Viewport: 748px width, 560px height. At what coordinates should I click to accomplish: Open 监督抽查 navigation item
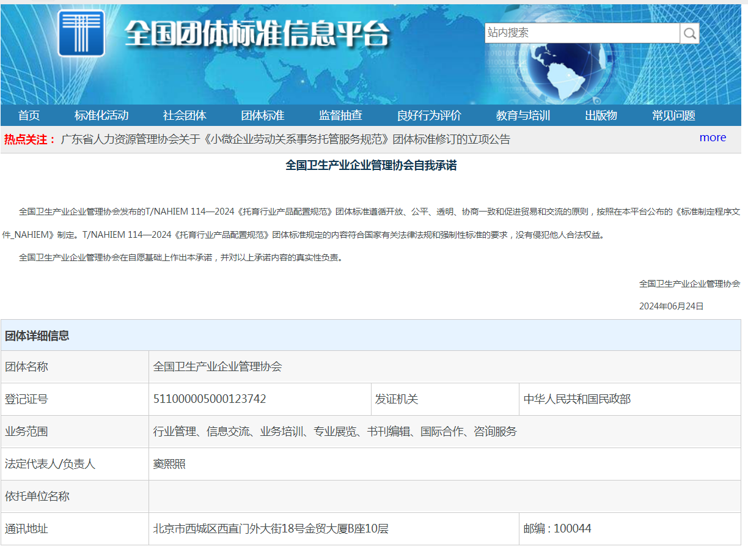click(x=340, y=116)
